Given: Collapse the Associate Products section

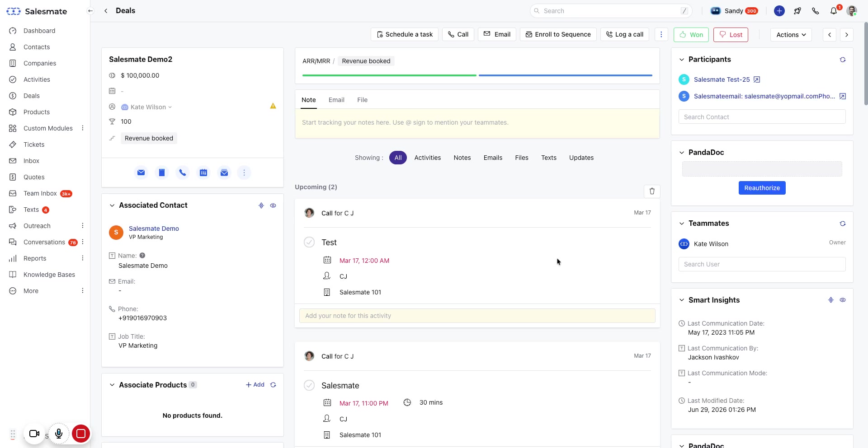Looking at the screenshot, I should pos(112,385).
